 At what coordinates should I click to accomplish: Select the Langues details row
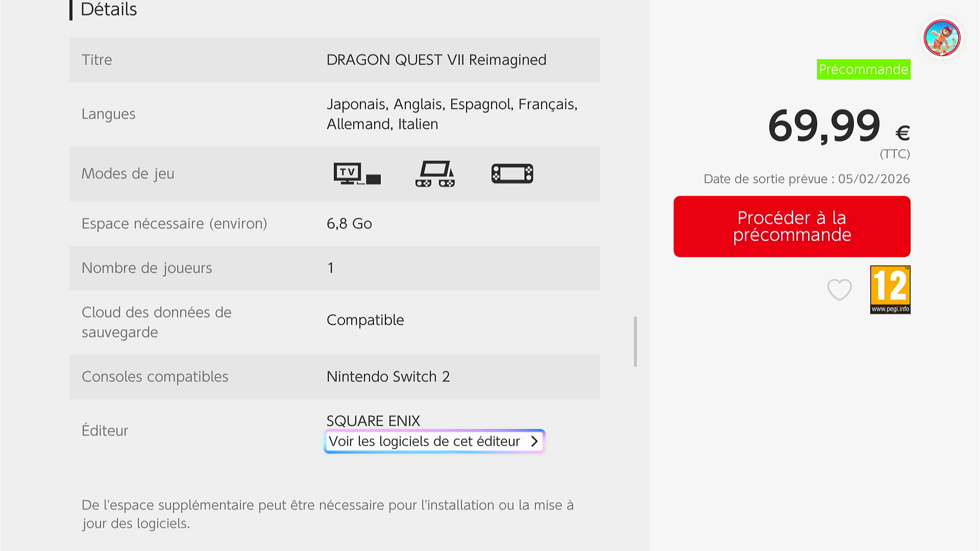coord(334,114)
